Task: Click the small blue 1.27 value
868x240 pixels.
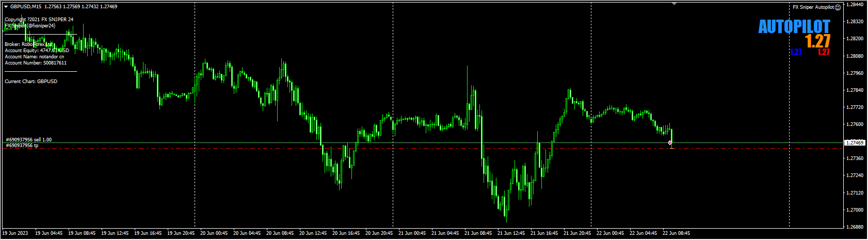Action: click(796, 52)
